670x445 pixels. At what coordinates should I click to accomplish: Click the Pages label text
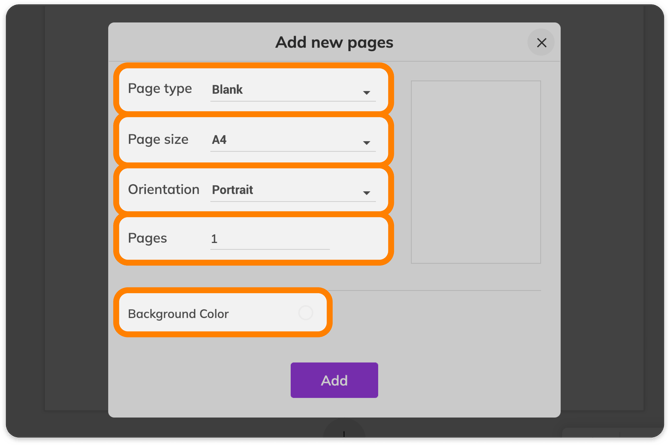147,238
